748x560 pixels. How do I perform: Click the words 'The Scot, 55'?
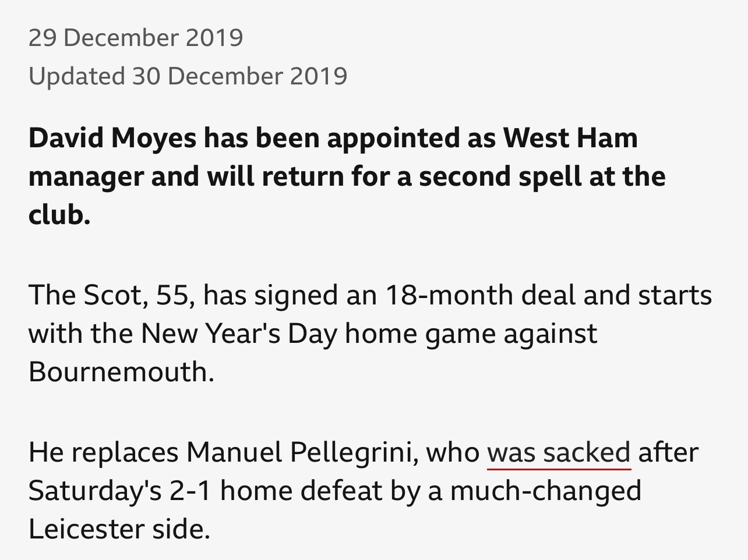(110, 295)
